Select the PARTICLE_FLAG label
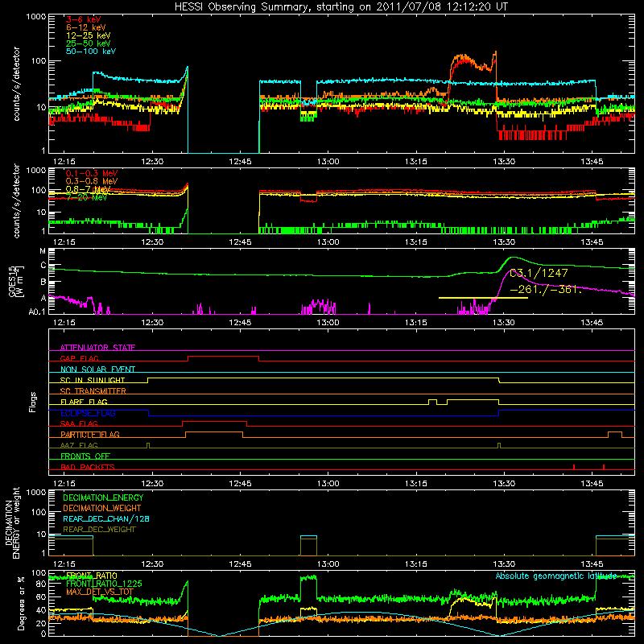This screenshot has width=644, height=644. 90,434
